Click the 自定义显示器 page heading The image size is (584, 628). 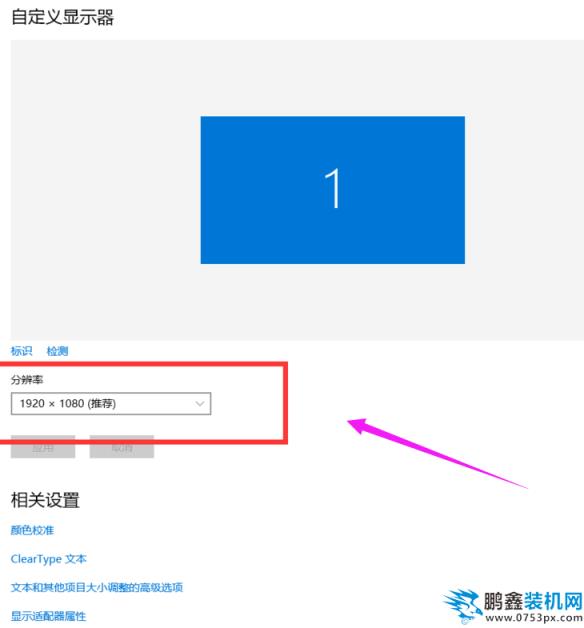(x=62, y=18)
